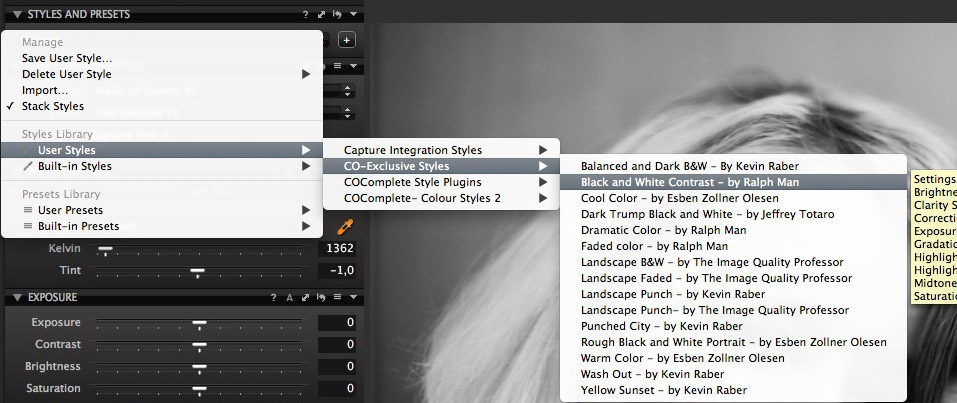Open the Built-in Styles submenu
This screenshot has height=403, width=957.
click(x=162, y=166)
